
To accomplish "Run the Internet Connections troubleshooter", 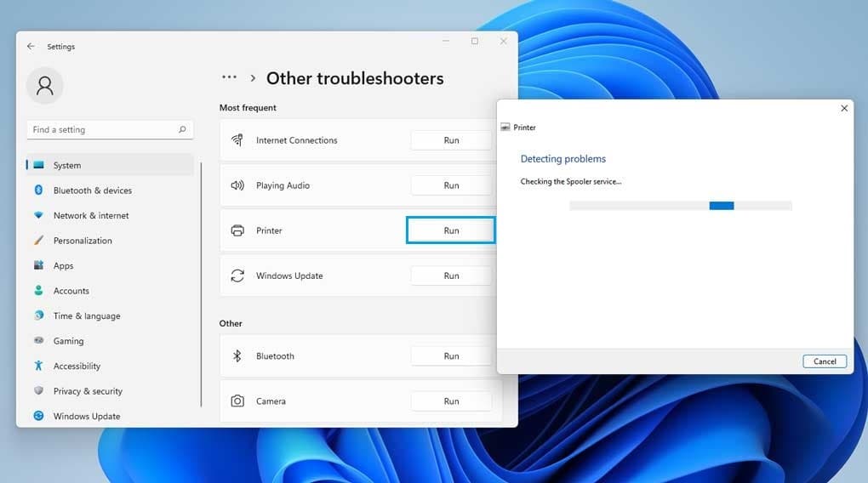I will click(x=451, y=140).
